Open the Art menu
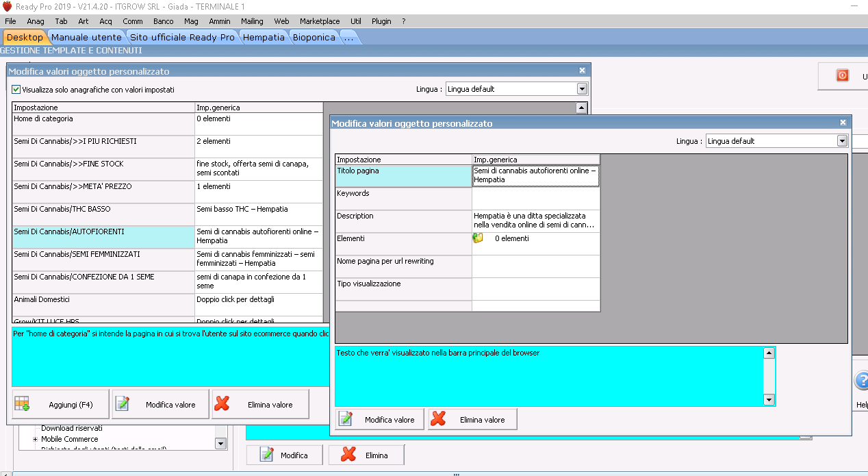This screenshot has width=868, height=476. [84, 21]
